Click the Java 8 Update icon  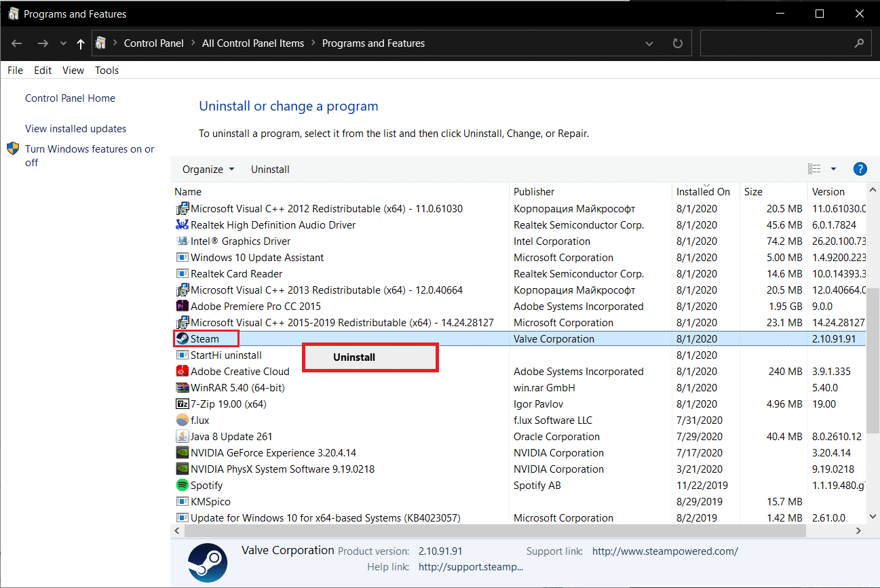[182, 437]
